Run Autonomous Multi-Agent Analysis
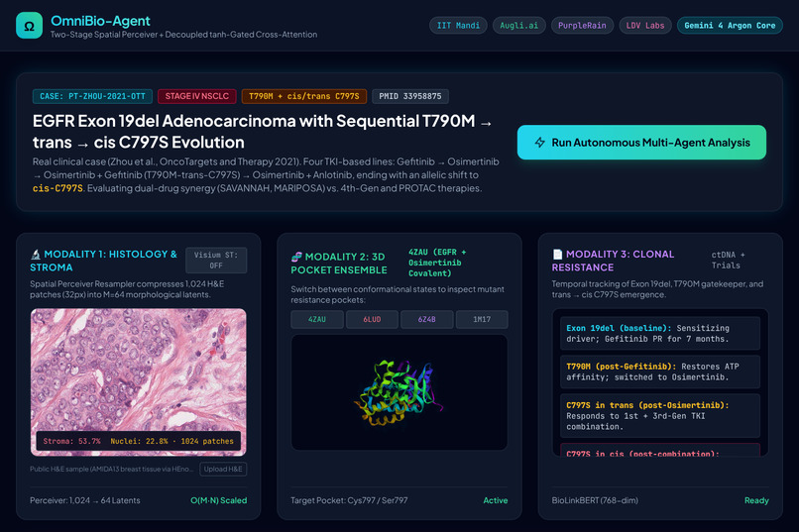This screenshot has width=799, height=532. (x=641, y=143)
